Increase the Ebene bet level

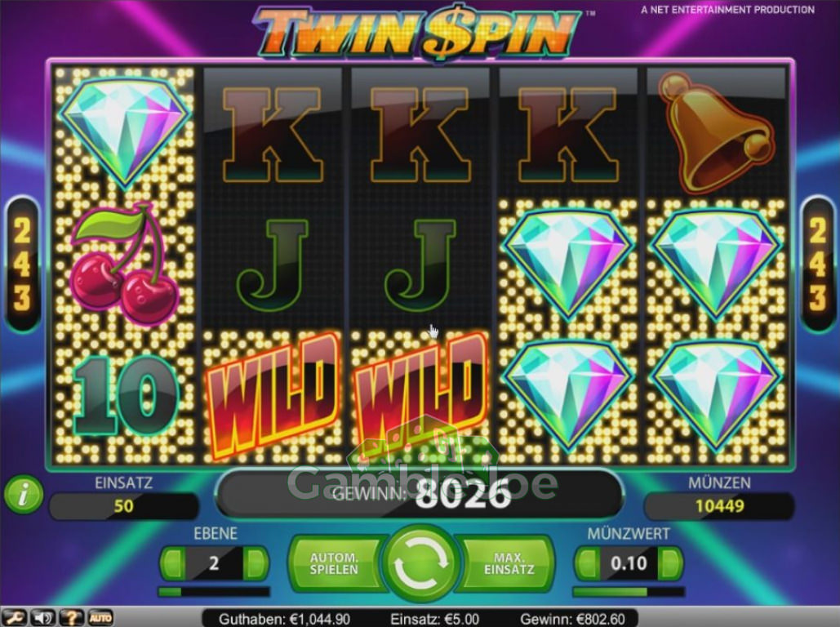(x=256, y=563)
